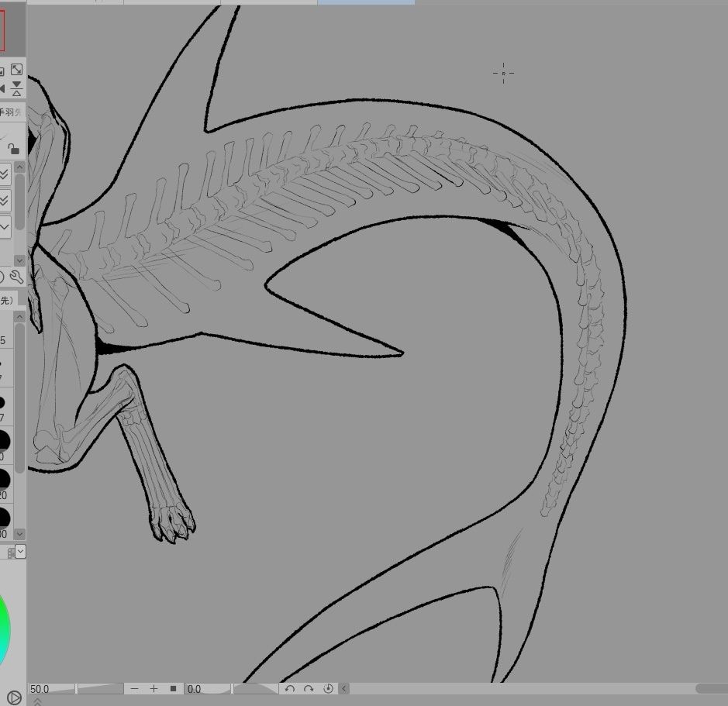Open the single-chevron dropdown in left panel

pyautogui.click(x=4, y=227)
